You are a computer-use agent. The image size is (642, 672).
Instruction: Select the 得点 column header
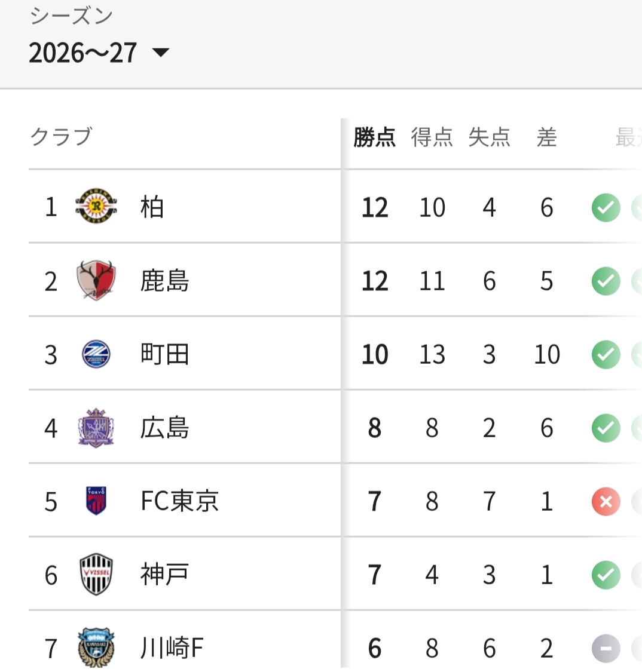pyautogui.click(x=432, y=137)
